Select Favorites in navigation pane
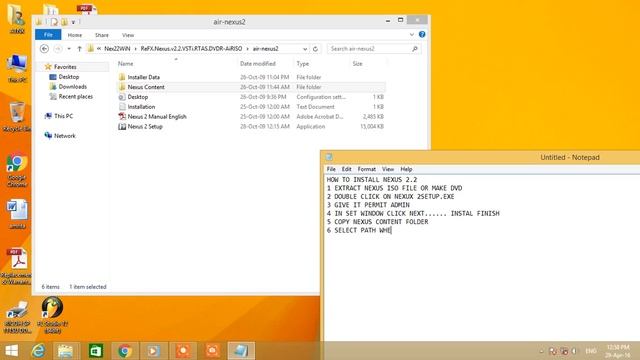 coord(65,67)
